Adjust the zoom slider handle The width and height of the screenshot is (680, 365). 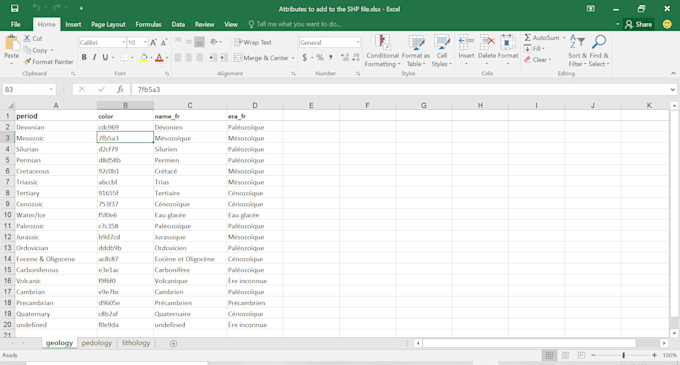point(624,355)
